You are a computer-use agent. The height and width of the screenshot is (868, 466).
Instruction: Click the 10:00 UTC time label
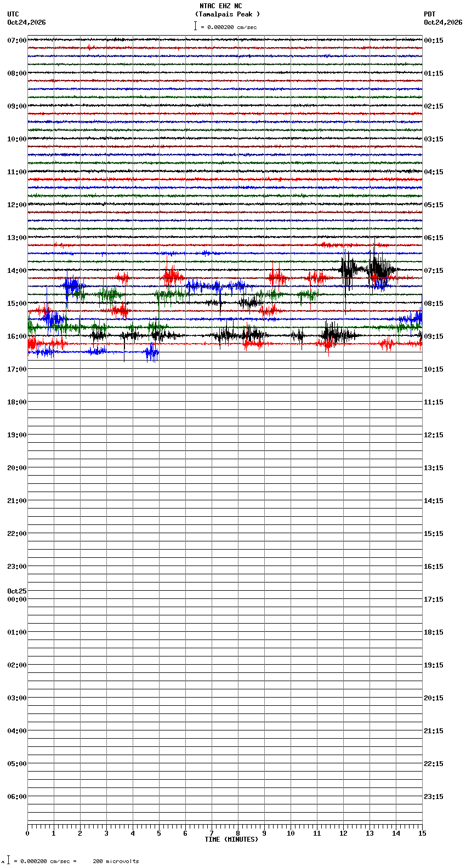pyautogui.click(x=17, y=139)
